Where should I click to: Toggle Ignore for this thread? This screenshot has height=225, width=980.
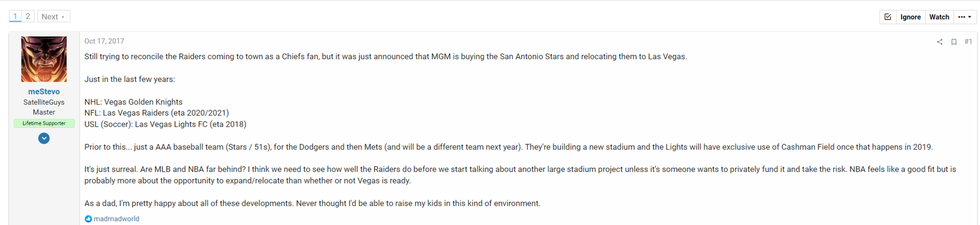click(x=910, y=17)
